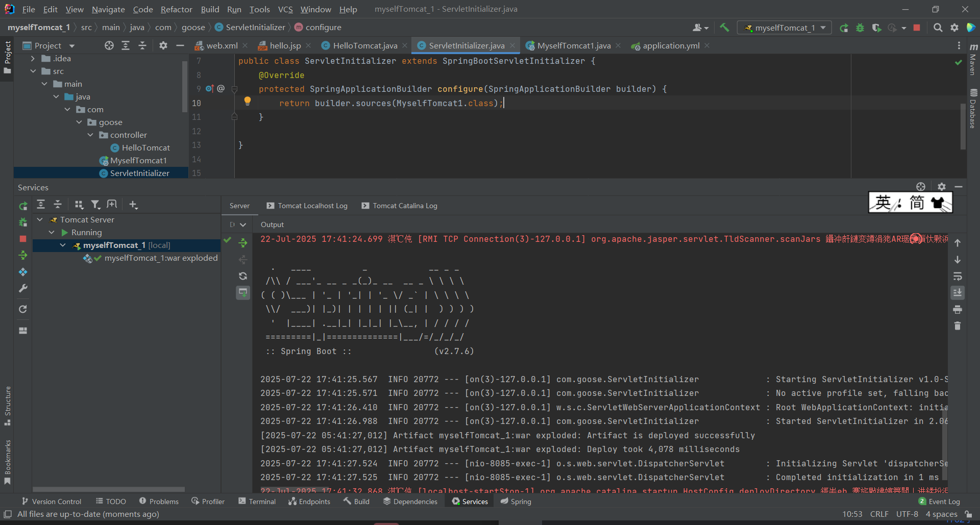Collapse the src folder
The width and height of the screenshot is (980, 525).
point(33,71)
